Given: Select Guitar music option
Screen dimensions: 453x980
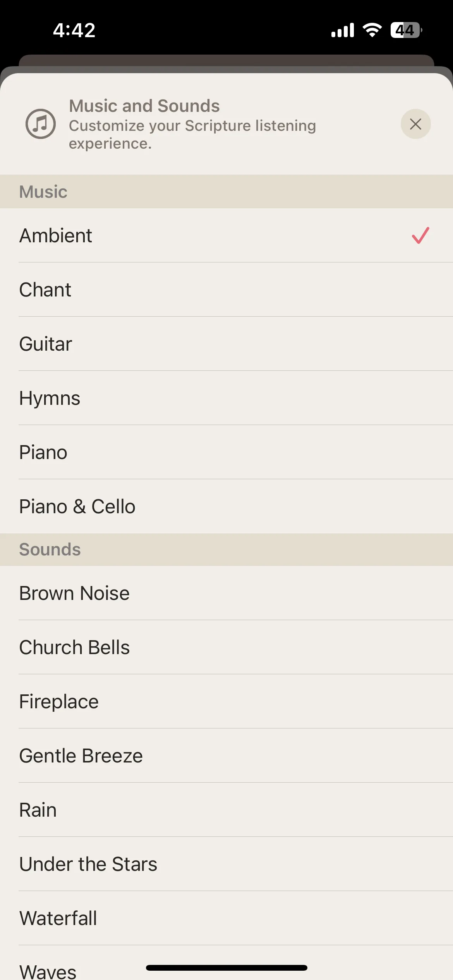Looking at the screenshot, I should (226, 344).
